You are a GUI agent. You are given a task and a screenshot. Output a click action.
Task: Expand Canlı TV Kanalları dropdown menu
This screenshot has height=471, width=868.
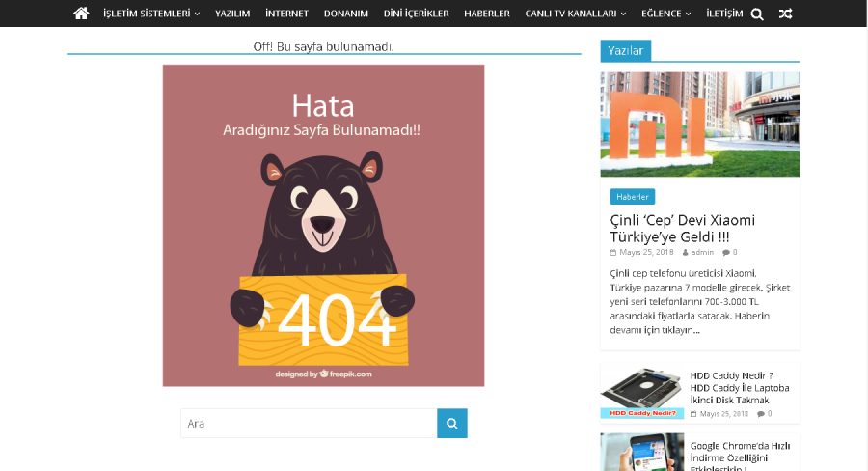point(575,14)
